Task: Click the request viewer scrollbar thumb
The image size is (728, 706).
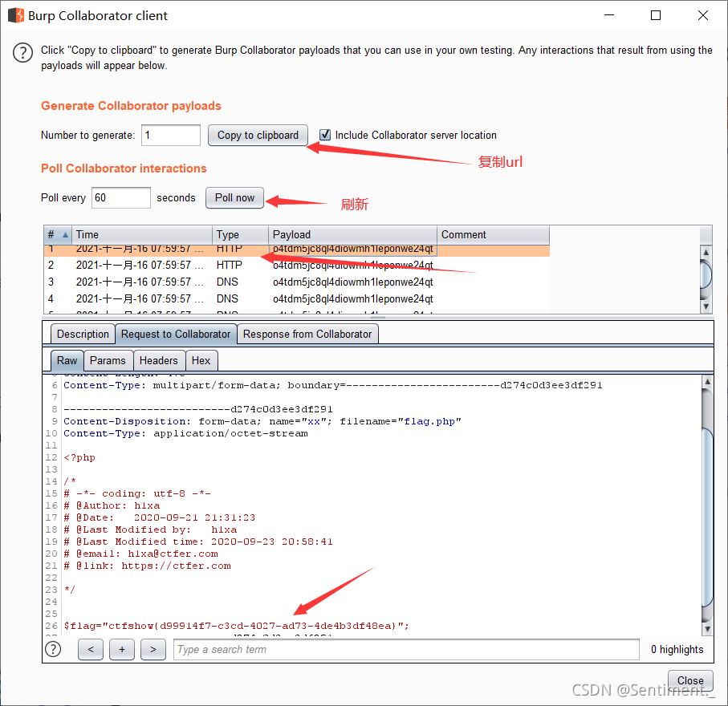Action: pos(707,517)
